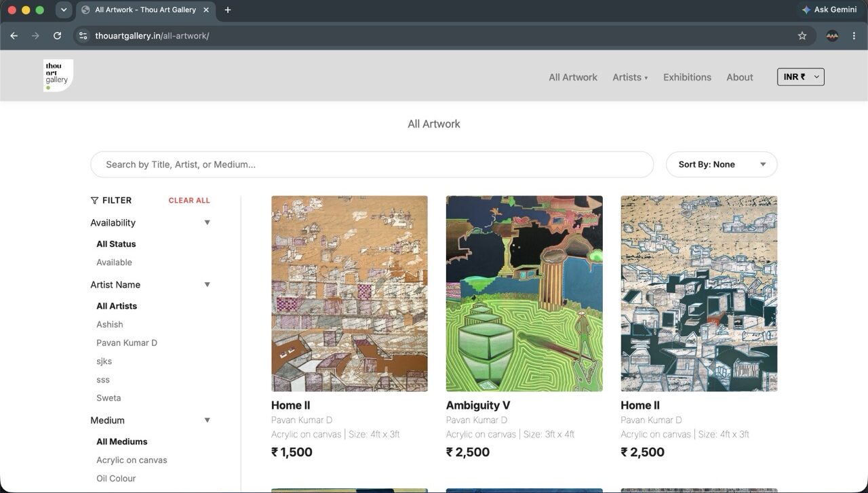Viewport: 868px width, 493px height.
Task: Click CLEAR ALL filters
Action: pyautogui.click(x=189, y=201)
